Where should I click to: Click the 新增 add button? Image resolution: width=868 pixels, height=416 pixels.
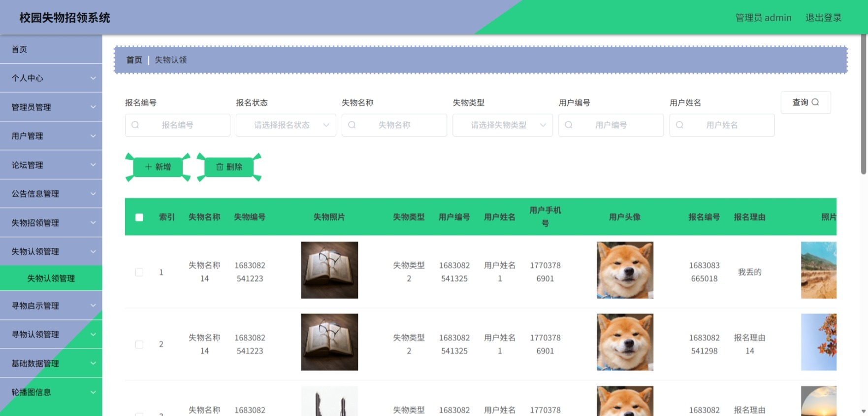pyautogui.click(x=158, y=167)
